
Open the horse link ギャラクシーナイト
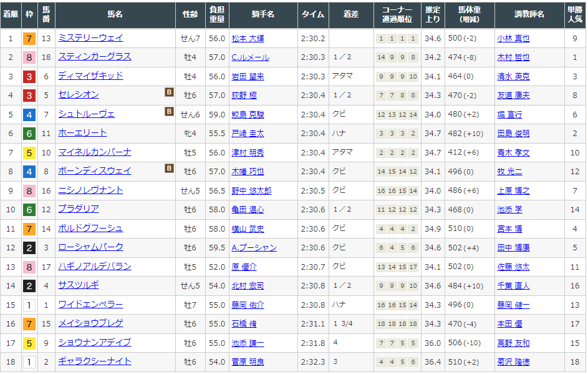[x=95, y=362]
